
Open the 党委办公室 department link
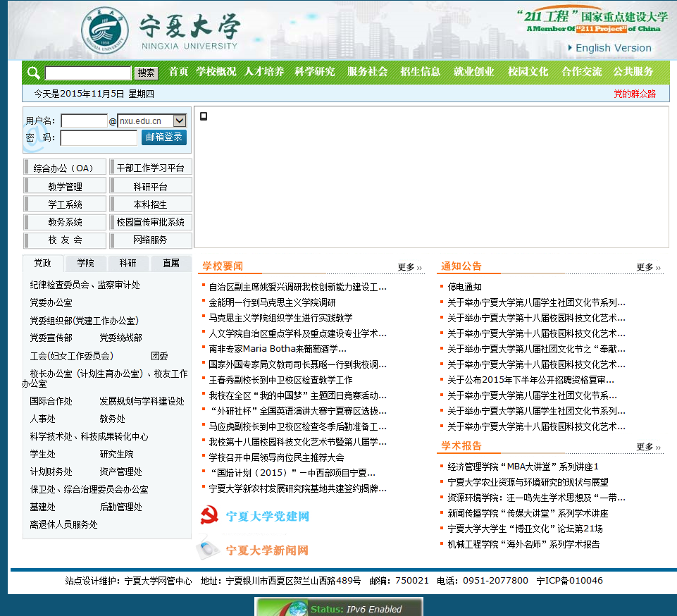51,303
